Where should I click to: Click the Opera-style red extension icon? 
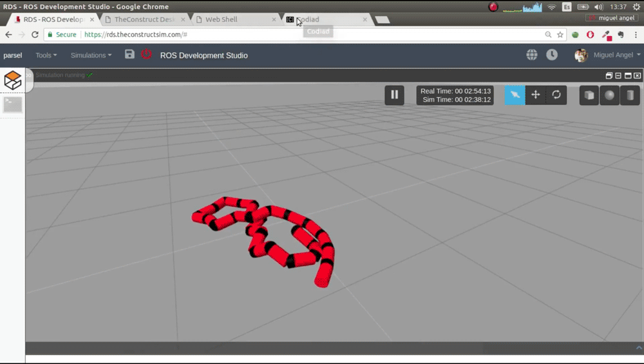click(590, 35)
